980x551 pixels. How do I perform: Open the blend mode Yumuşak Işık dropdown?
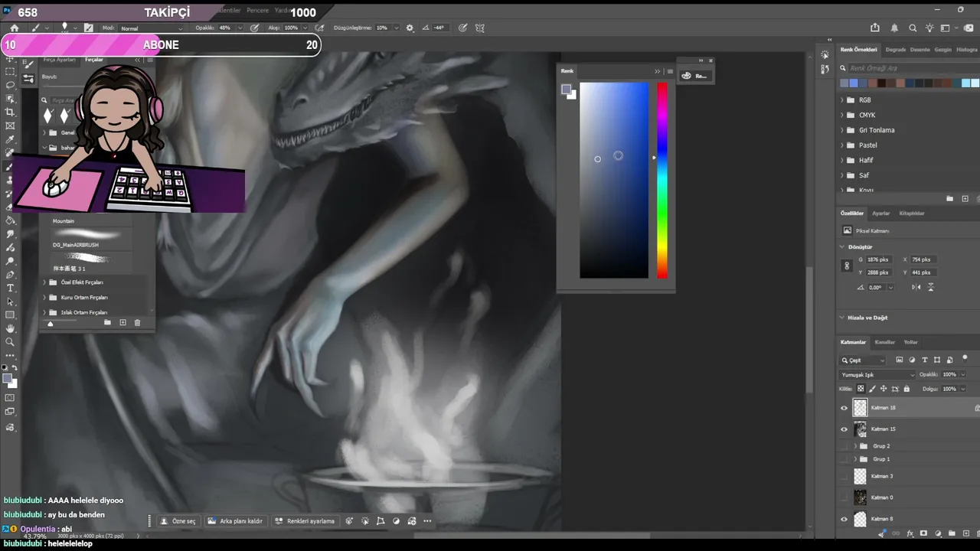click(x=877, y=375)
